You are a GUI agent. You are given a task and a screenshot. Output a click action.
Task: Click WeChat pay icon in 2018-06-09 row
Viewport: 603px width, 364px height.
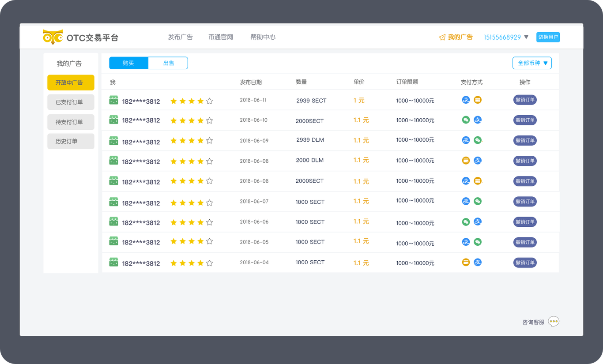(x=478, y=140)
